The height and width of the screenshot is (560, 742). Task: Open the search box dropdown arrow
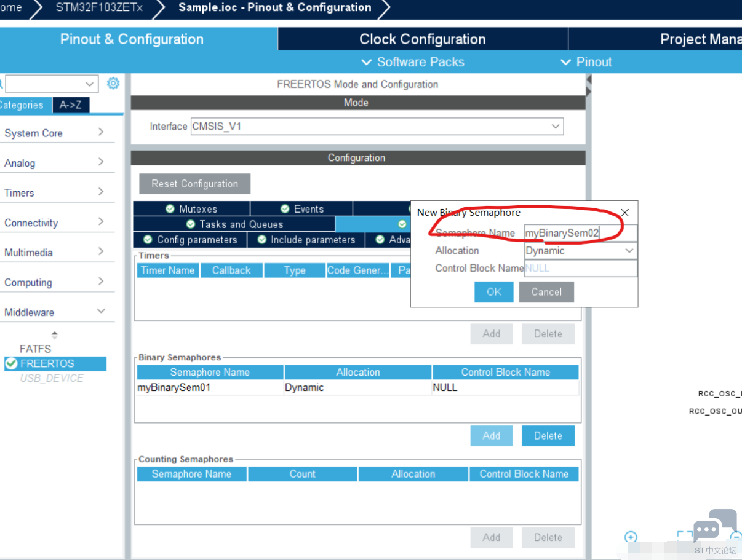point(90,84)
